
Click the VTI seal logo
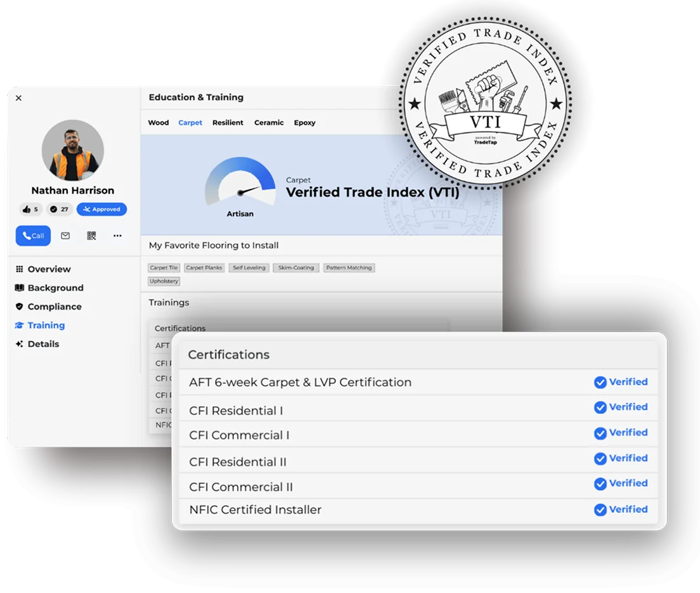(485, 103)
